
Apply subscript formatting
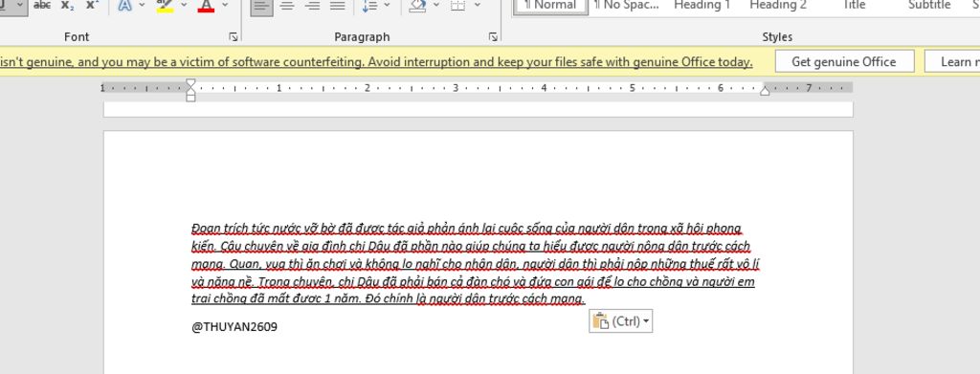[x=67, y=5]
